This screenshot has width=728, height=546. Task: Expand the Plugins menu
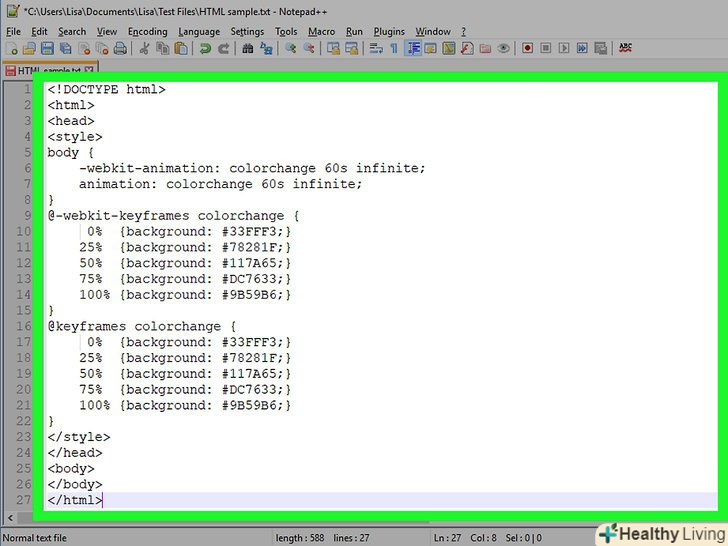pos(389,31)
